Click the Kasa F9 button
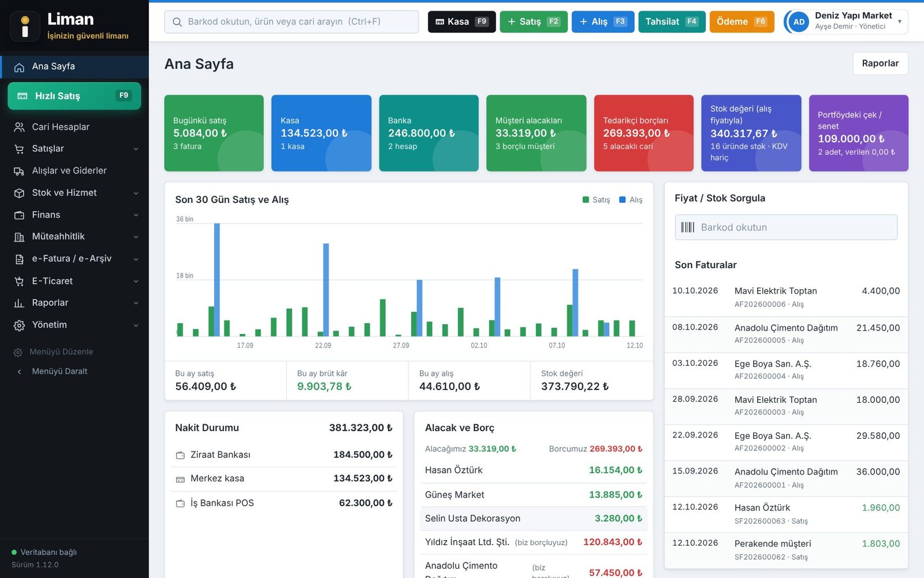The height and width of the screenshot is (578, 924). 461,22
